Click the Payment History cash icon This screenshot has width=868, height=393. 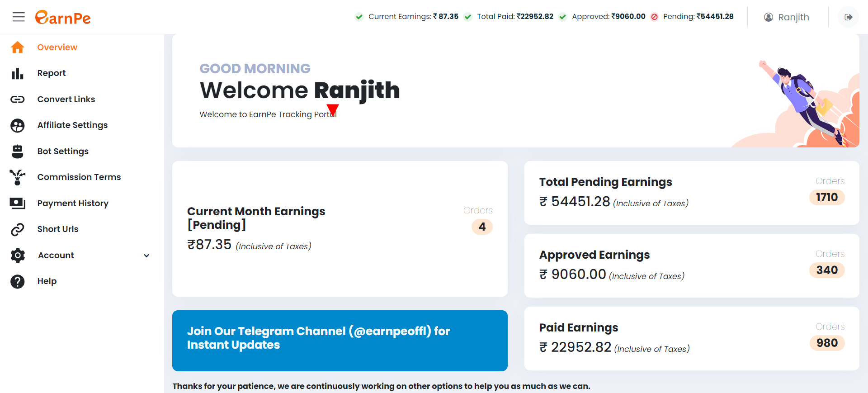[18, 204]
